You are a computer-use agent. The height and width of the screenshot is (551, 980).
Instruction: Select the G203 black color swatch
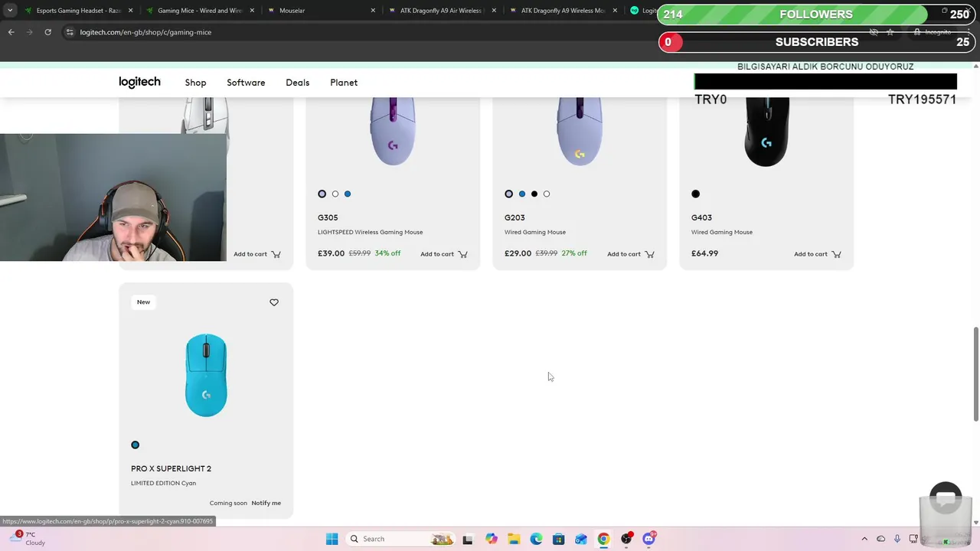click(534, 194)
